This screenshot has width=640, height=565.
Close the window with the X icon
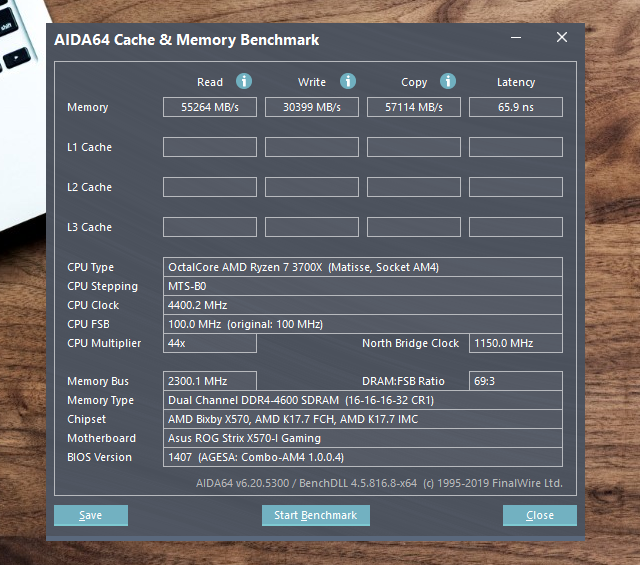coord(562,37)
